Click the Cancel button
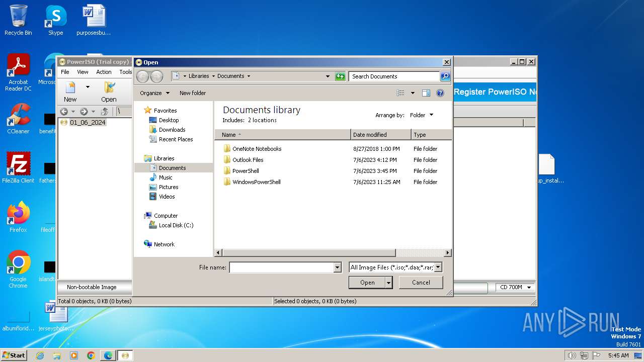The height and width of the screenshot is (362, 644). (421, 283)
